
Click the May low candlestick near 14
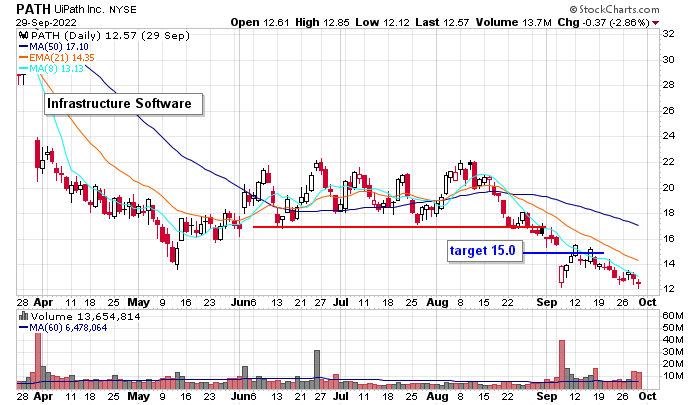pyautogui.click(x=177, y=255)
